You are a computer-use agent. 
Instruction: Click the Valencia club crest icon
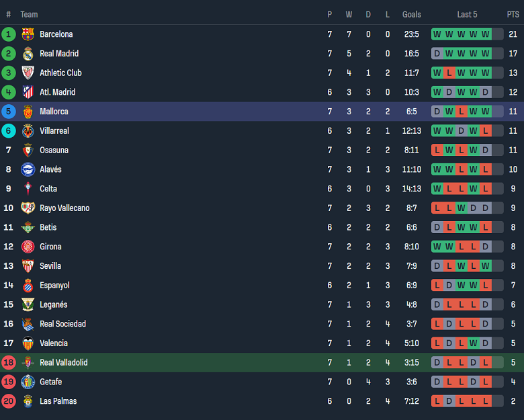tap(28, 343)
